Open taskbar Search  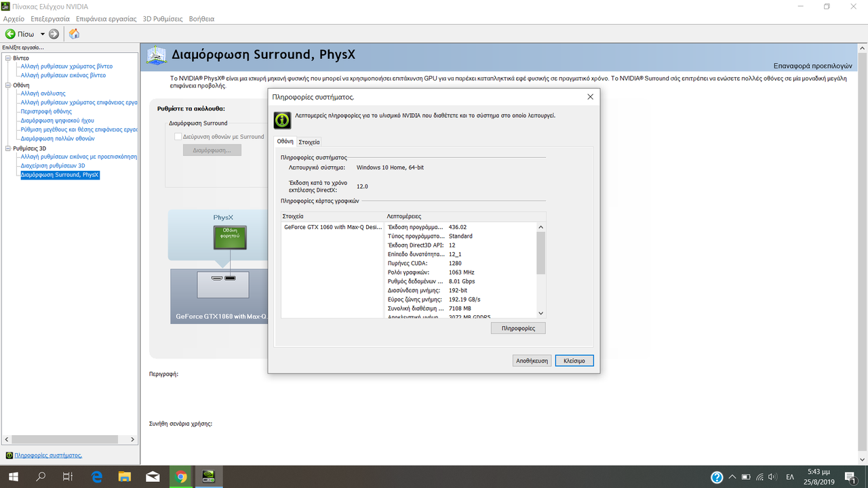(41, 477)
